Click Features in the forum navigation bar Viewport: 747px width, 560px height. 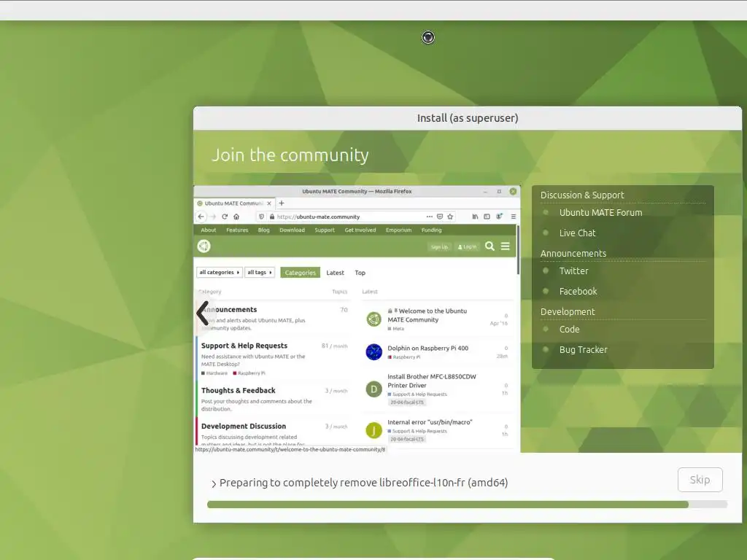coord(237,230)
